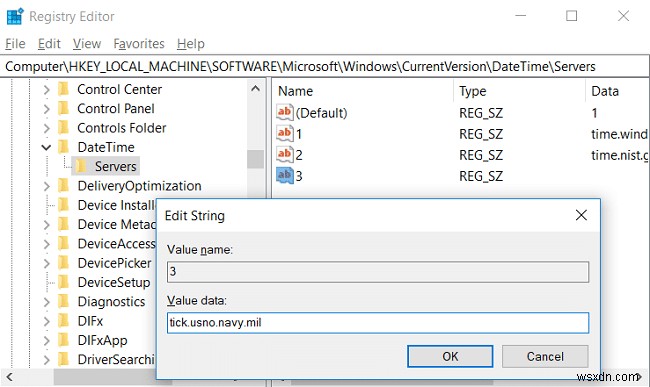This screenshot has width=650, height=387.
Task: Maximize the Registry Editor window
Action: tap(572, 16)
